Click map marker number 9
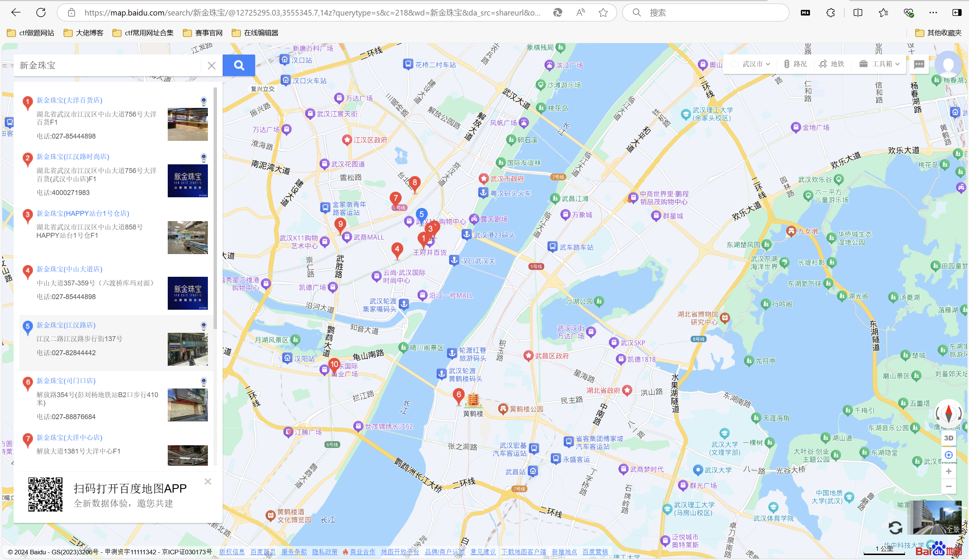Image resolution: width=969 pixels, height=560 pixels. click(x=340, y=225)
